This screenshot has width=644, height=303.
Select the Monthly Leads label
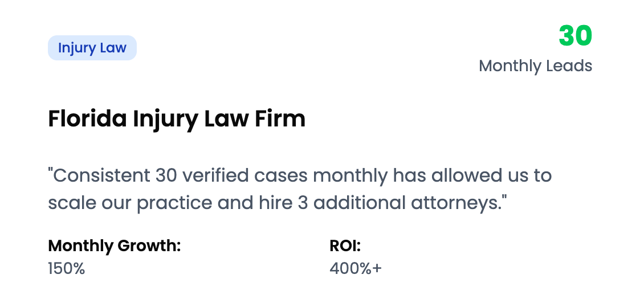point(535,66)
